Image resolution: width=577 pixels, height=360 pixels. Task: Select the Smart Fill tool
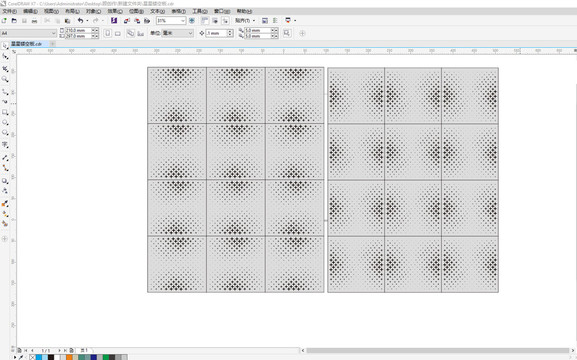click(x=5, y=224)
